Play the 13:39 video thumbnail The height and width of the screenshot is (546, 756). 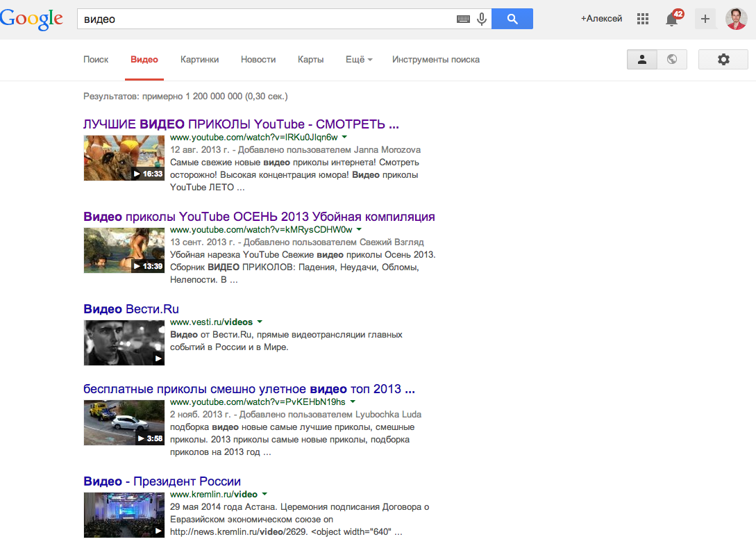point(124,250)
